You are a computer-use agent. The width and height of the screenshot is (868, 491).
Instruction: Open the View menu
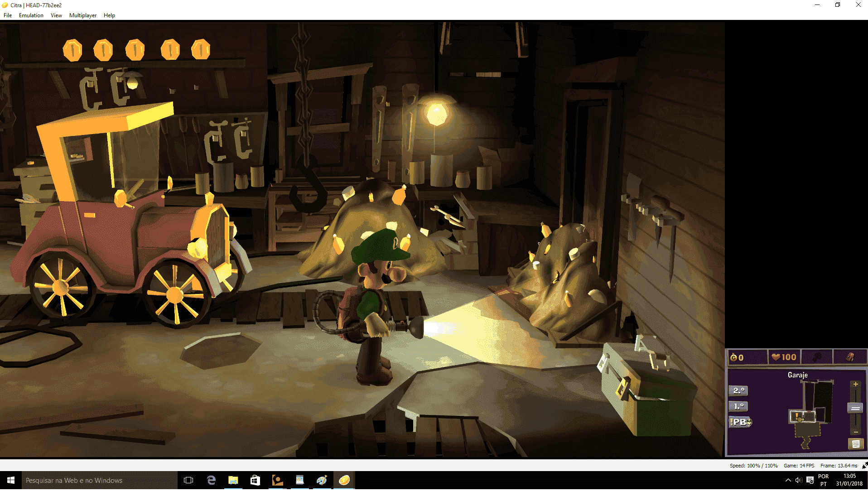pos(56,15)
